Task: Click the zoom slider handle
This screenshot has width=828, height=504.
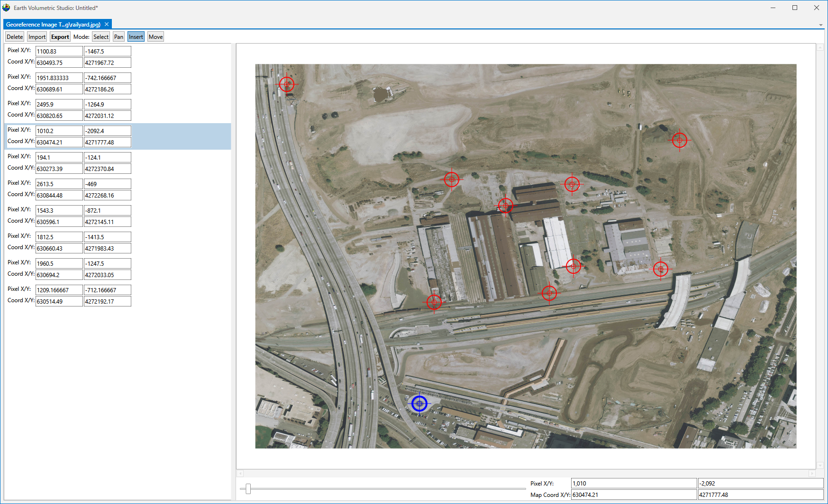Action: pyautogui.click(x=248, y=489)
